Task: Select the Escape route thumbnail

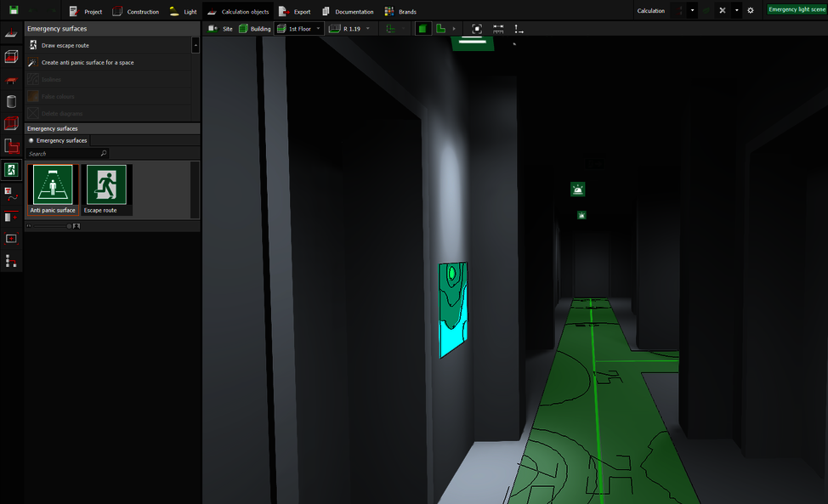Action: point(106,189)
